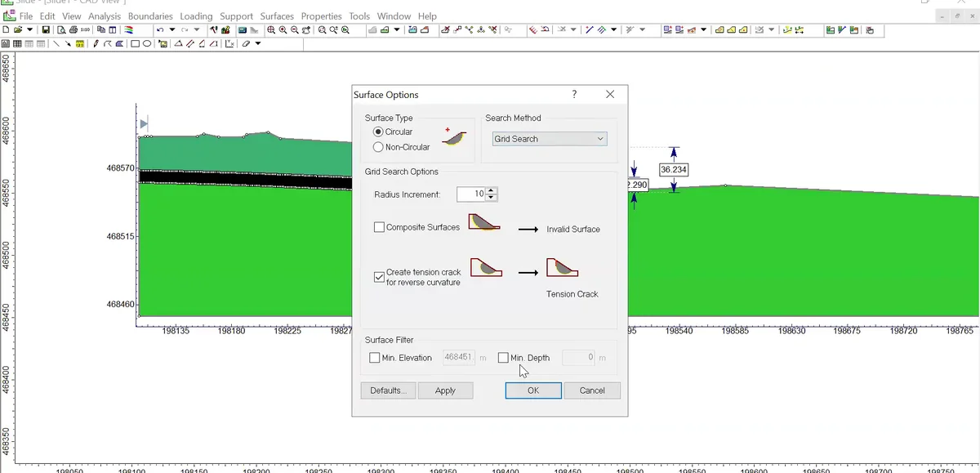This screenshot has width=980, height=473.
Task: Click the colored layers display icon
Action: [x=128, y=29]
